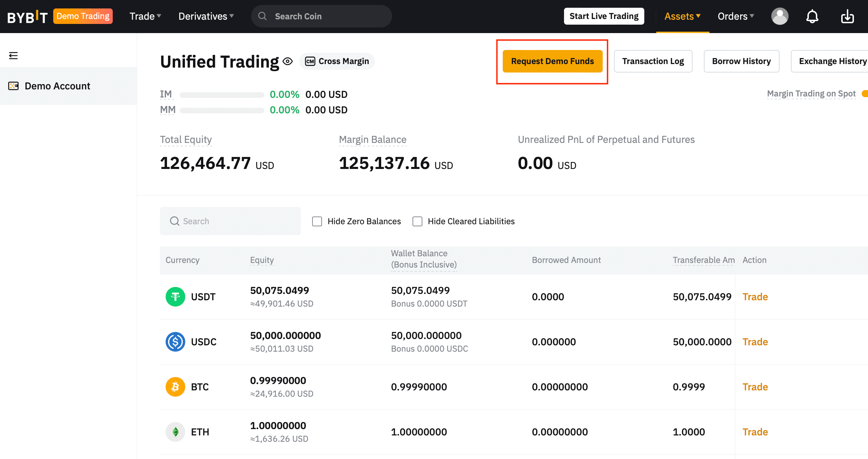The width and height of the screenshot is (868, 459).
Task: Enable Hide Cleared Liabilities checkbox
Action: [x=417, y=221]
